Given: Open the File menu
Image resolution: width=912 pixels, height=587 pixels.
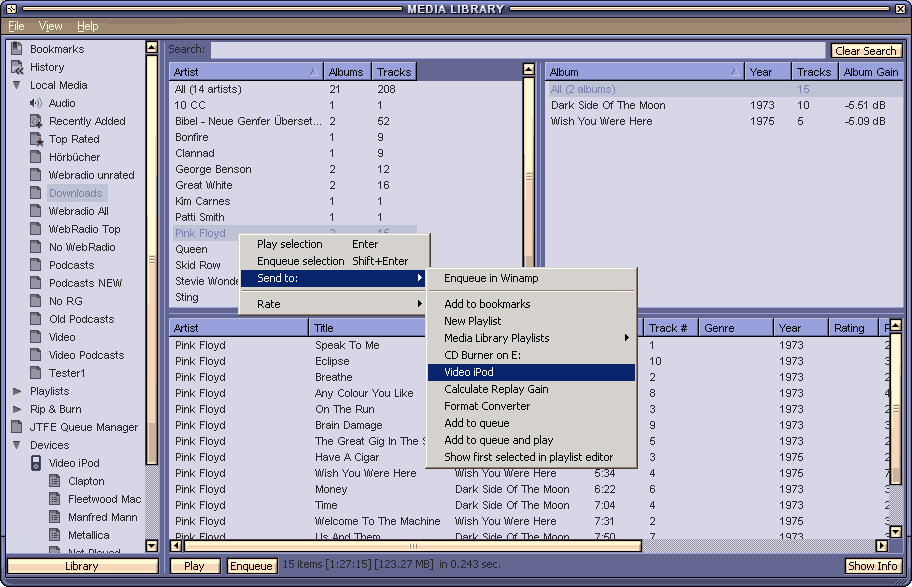Looking at the screenshot, I should (16, 26).
